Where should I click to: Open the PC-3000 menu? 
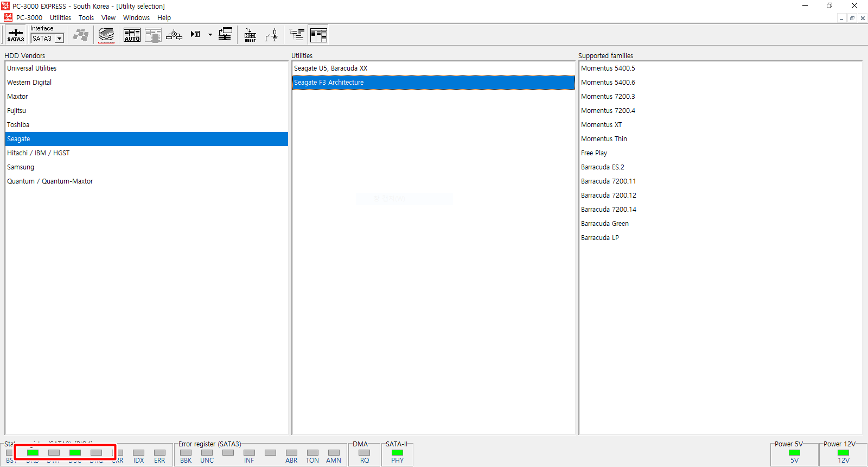coord(29,18)
